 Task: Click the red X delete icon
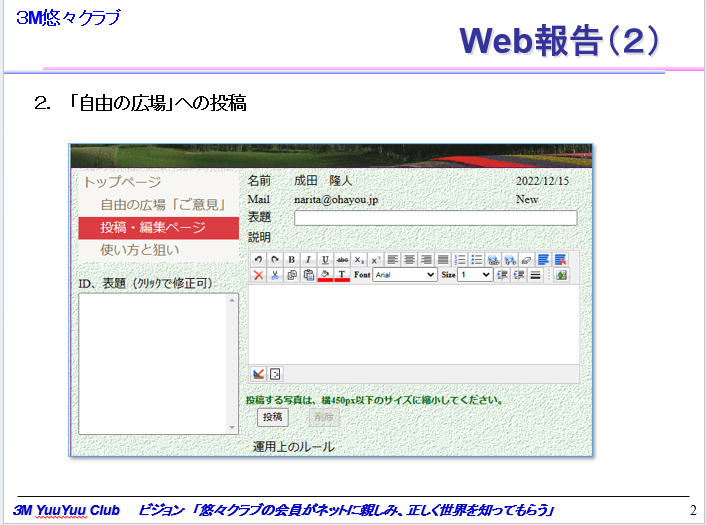tap(258, 275)
